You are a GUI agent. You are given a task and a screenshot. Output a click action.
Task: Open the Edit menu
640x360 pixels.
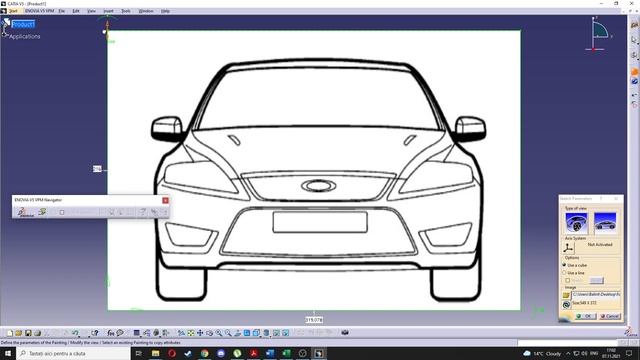76,11
